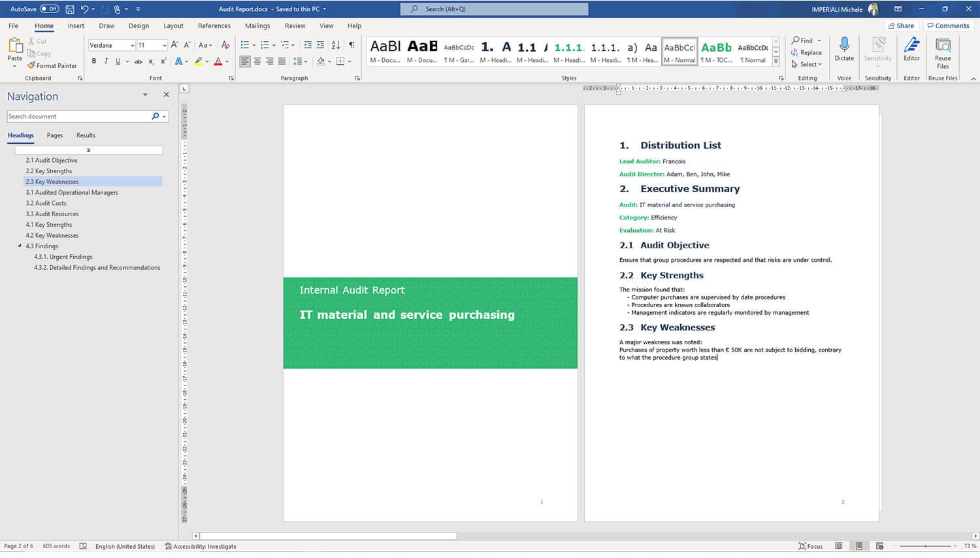Switch to the Insert ribbon tab

(76, 26)
